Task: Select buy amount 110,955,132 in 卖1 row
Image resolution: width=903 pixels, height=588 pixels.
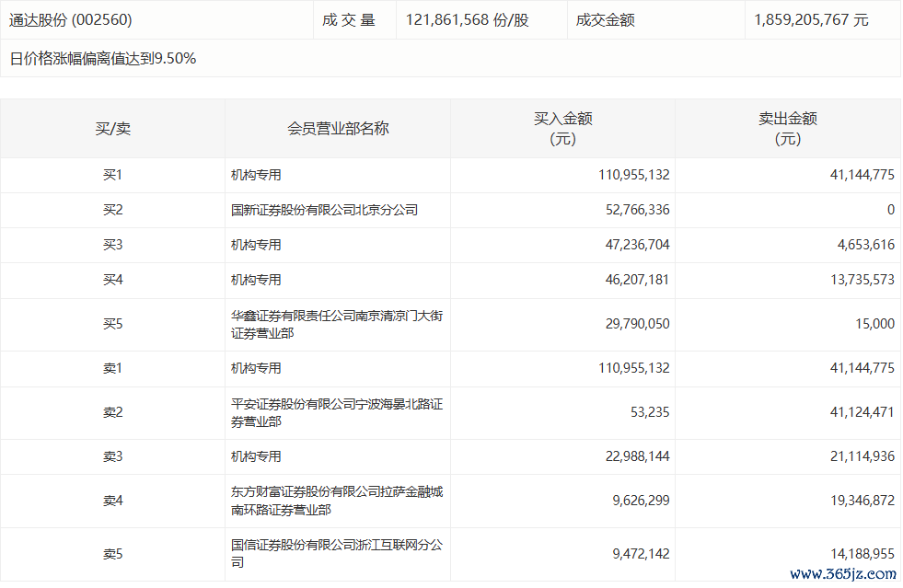Action: 633,369
